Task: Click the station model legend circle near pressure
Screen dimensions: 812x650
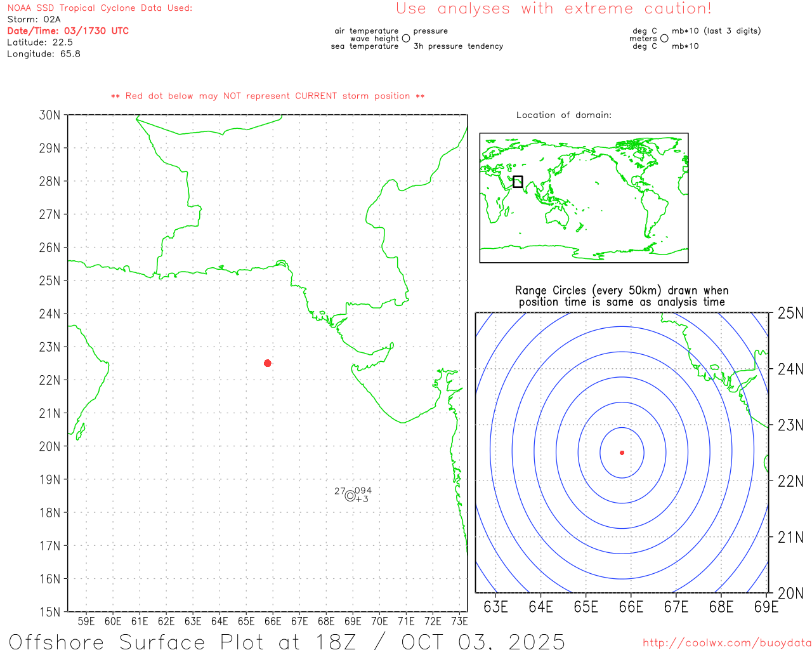Action: tap(406, 38)
